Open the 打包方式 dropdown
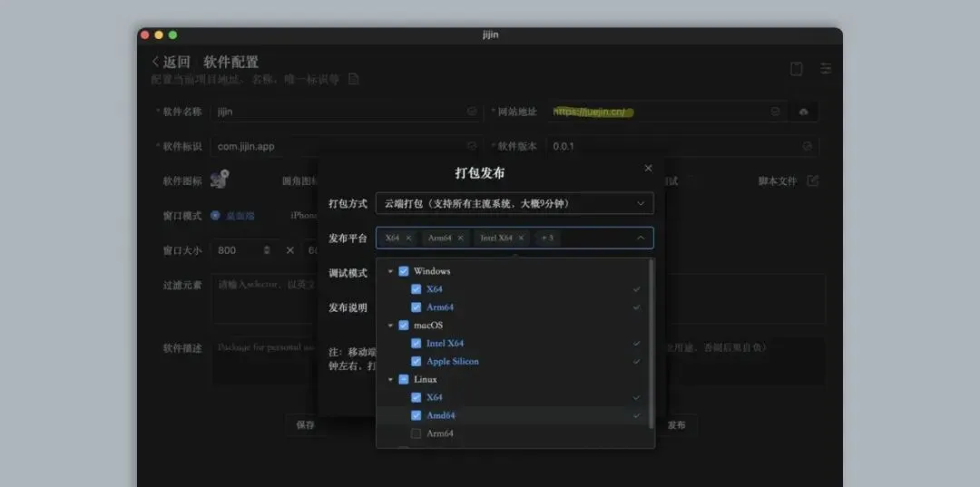Image resolution: width=980 pixels, height=487 pixels. 515,203
